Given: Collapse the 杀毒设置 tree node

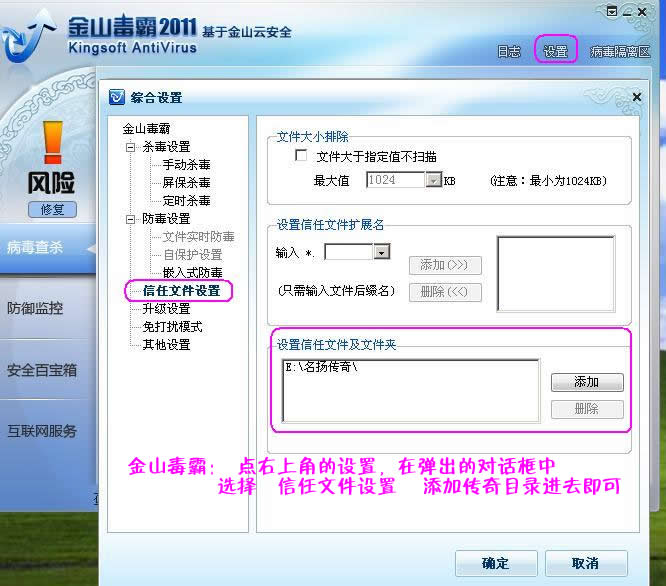Looking at the screenshot, I should (130, 147).
